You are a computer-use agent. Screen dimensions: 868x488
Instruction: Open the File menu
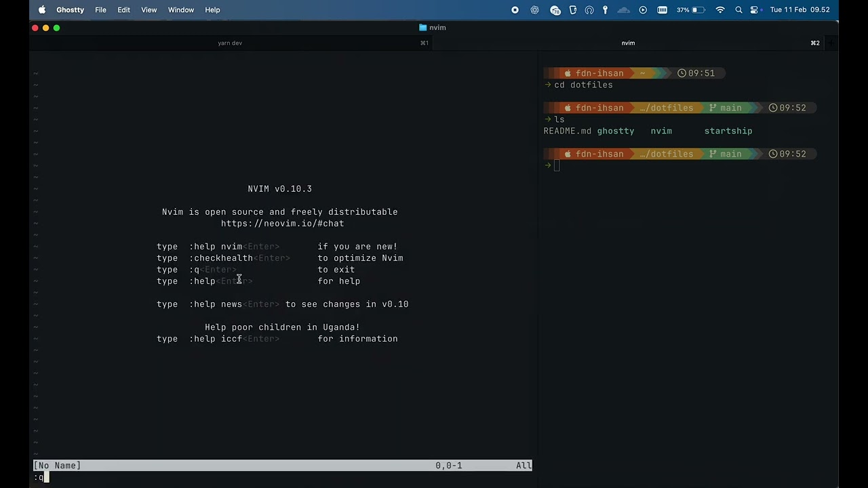[100, 9]
